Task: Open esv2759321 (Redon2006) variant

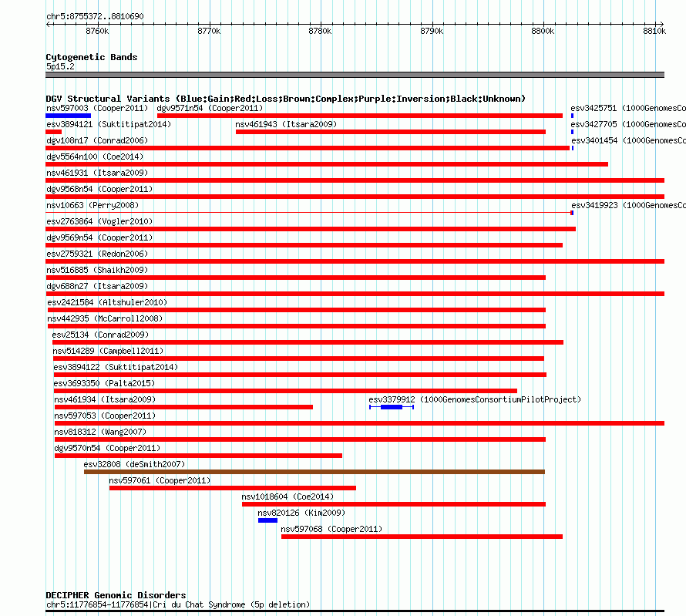Action: point(97,254)
